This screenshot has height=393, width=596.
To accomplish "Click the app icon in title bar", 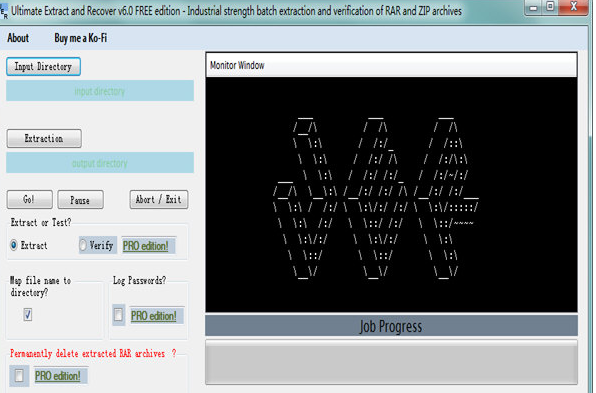I will [4, 11].
